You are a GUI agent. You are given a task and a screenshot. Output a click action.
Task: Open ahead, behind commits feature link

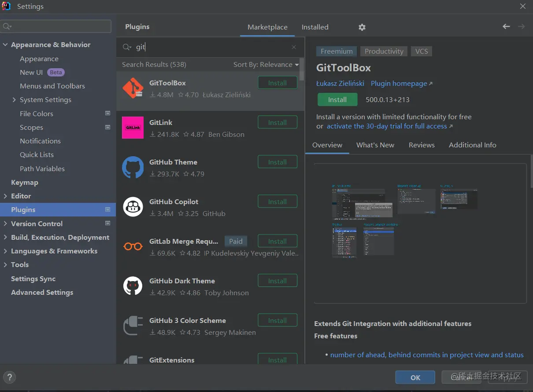[427, 355]
